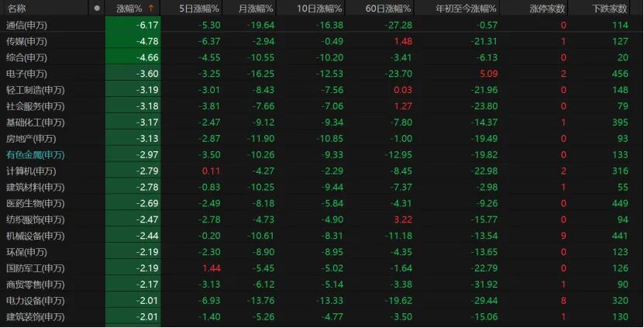Viewport: 644px width, 328px height.
Task: Click -12.95 60日涨幅 value for 有色金属
Action: 398,155
